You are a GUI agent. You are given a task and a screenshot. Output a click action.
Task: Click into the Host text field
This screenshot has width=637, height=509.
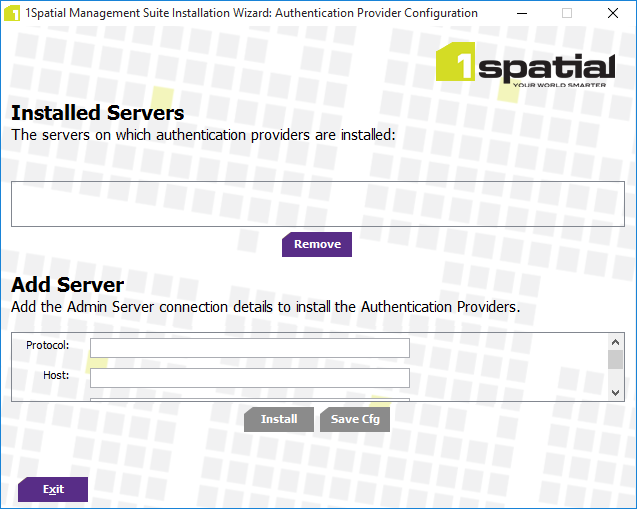coord(250,377)
